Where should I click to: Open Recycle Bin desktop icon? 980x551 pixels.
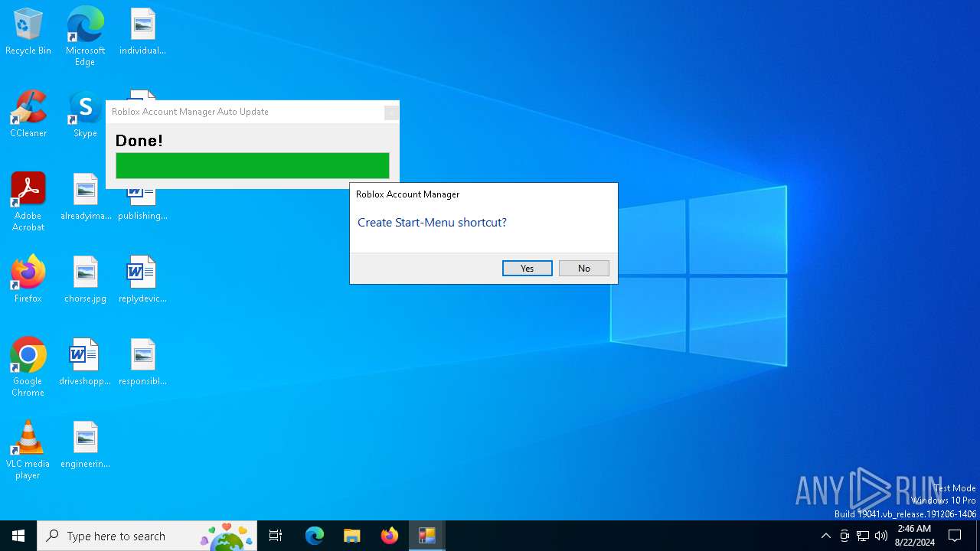[28, 32]
